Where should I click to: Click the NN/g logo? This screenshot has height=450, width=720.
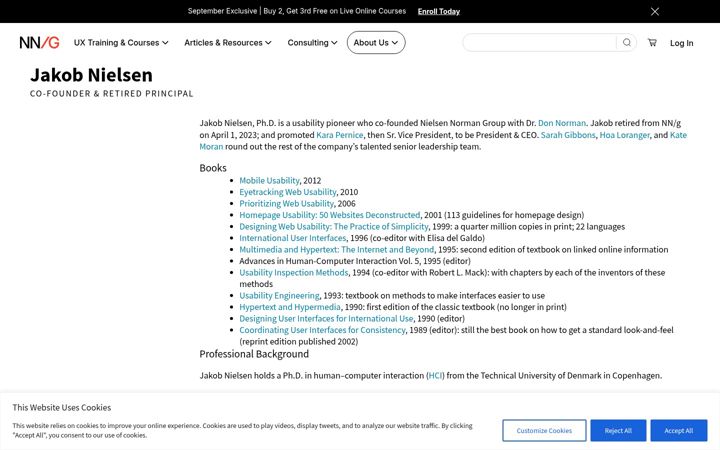coord(39,43)
